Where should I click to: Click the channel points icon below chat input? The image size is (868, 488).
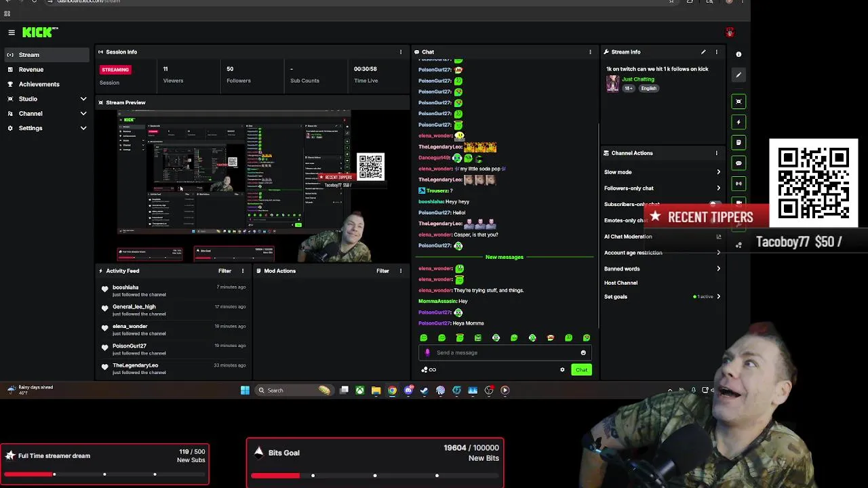(429, 370)
